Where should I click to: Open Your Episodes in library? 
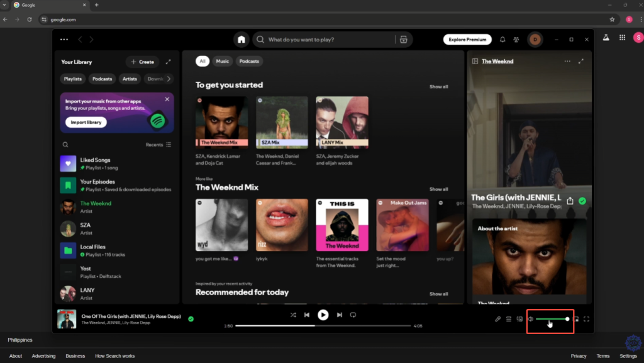[x=117, y=185]
